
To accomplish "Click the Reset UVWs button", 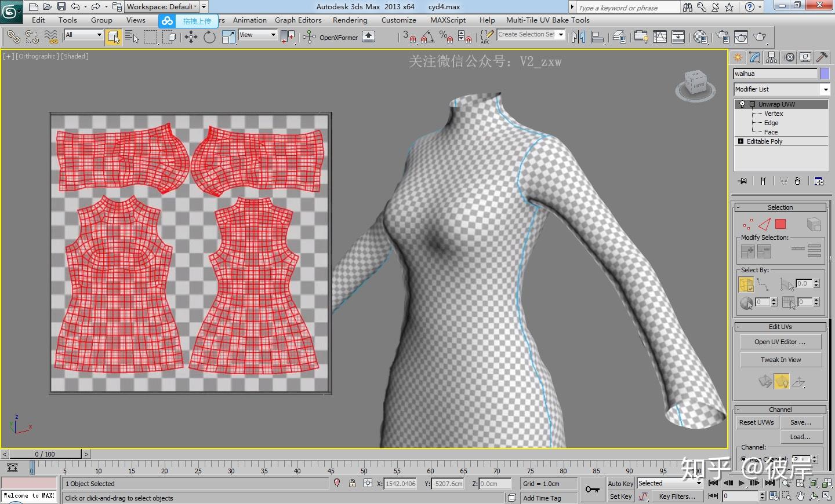I will [756, 422].
